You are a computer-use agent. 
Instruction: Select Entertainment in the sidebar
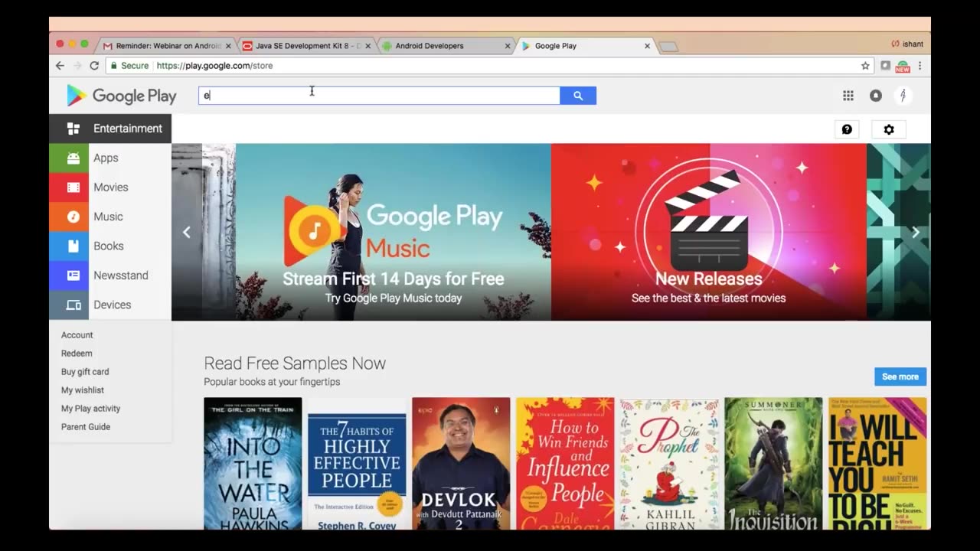point(110,129)
